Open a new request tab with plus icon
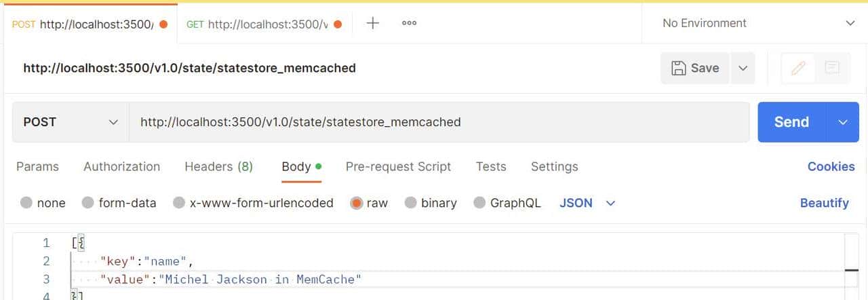The image size is (868, 300). click(372, 23)
